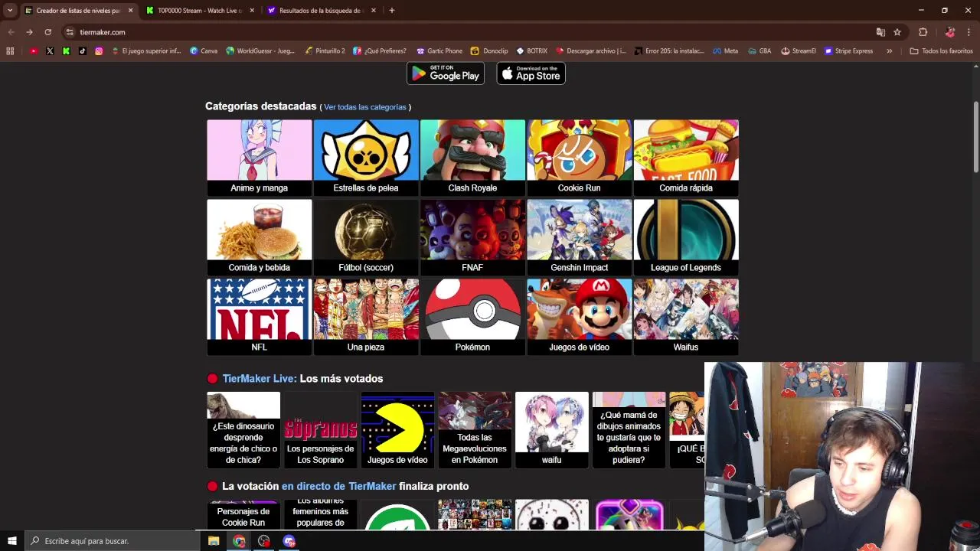The width and height of the screenshot is (980, 551).
Task: Choose the League of Legends category
Action: [x=686, y=237]
